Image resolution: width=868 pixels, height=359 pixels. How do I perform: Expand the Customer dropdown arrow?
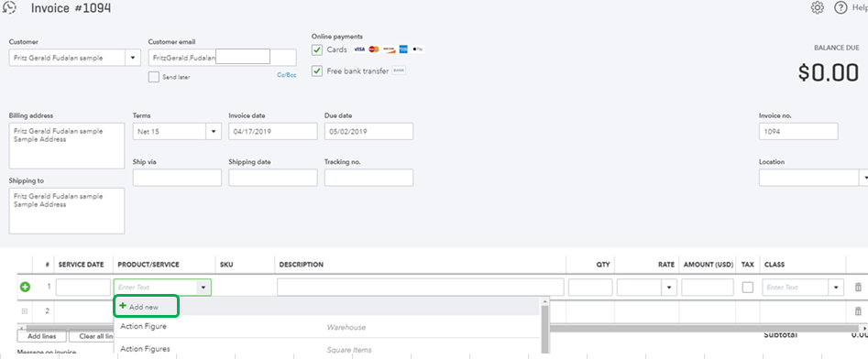[133, 58]
